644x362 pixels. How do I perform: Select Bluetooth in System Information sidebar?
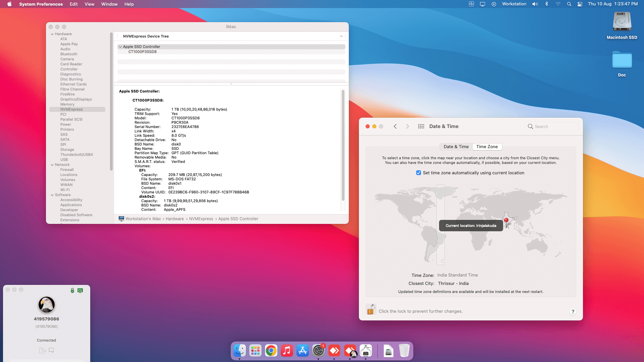(x=69, y=54)
